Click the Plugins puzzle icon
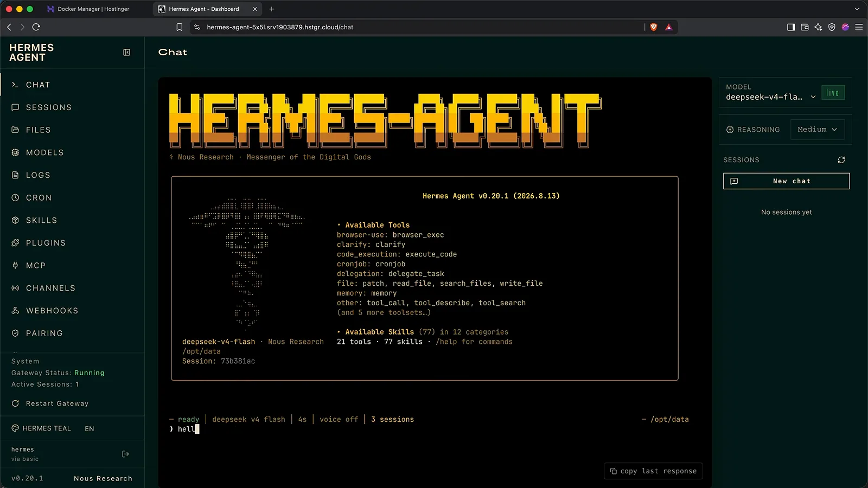The height and width of the screenshot is (488, 868). [x=15, y=243]
